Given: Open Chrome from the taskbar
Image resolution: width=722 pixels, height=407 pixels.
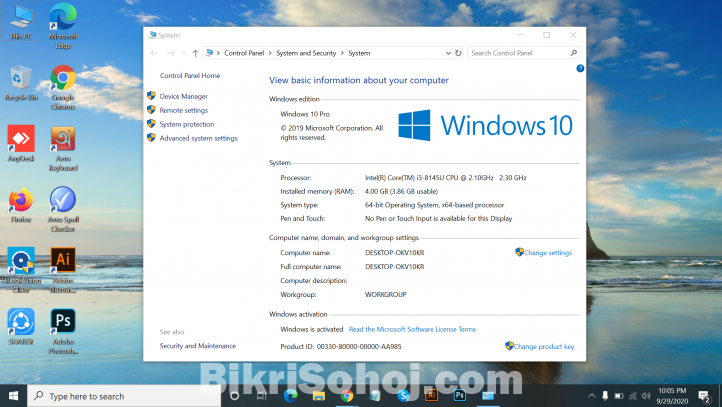Looking at the screenshot, I should (347, 396).
